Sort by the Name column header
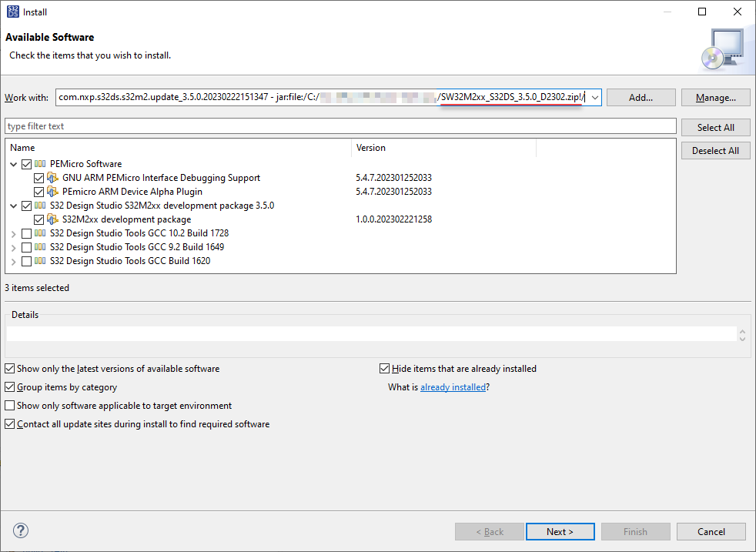The width and height of the screenshot is (756, 552). click(x=177, y=148)
